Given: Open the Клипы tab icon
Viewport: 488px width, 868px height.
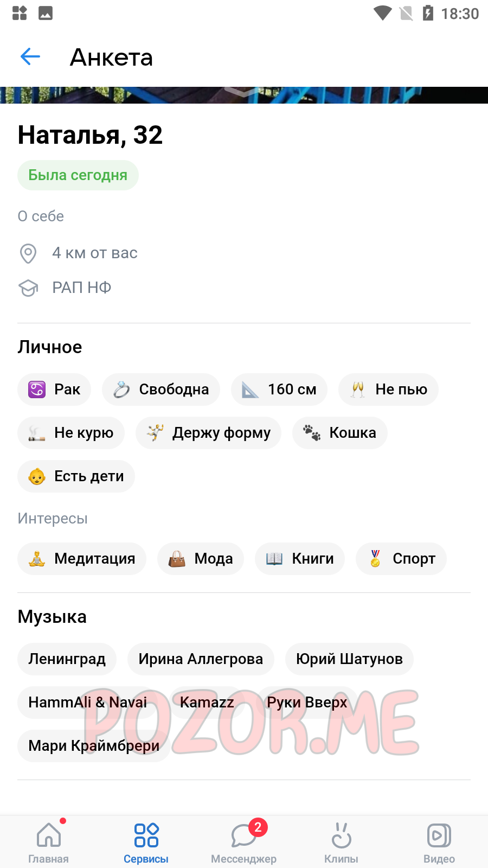Looking at the screenshot, I should (x=342, y=835).
